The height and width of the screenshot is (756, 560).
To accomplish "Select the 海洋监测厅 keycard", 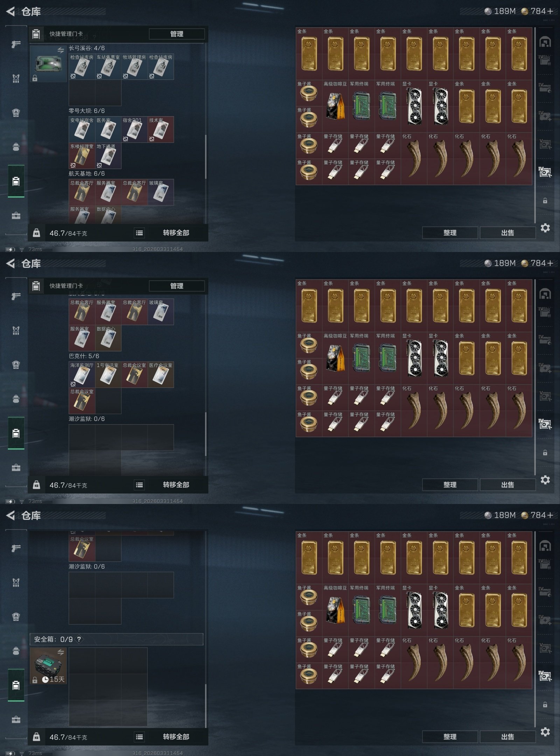I will pyautogui.click(x=82, y=374).
